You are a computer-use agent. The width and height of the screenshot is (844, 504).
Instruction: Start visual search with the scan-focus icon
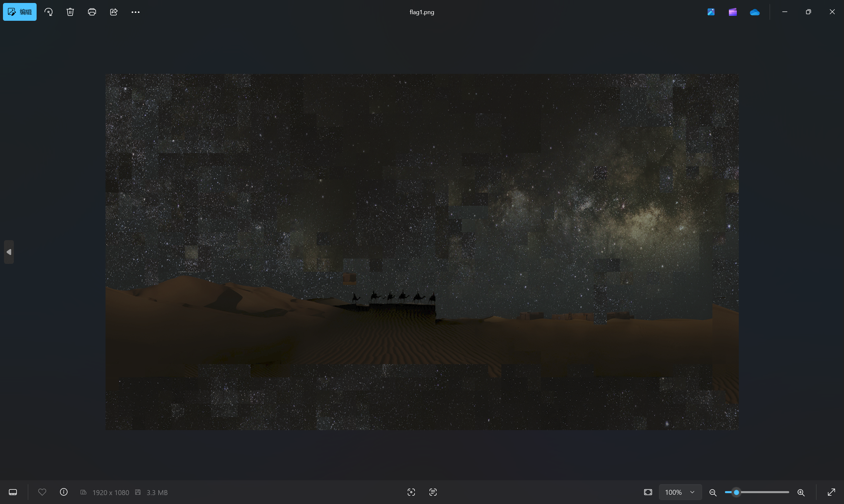(411, 492)
